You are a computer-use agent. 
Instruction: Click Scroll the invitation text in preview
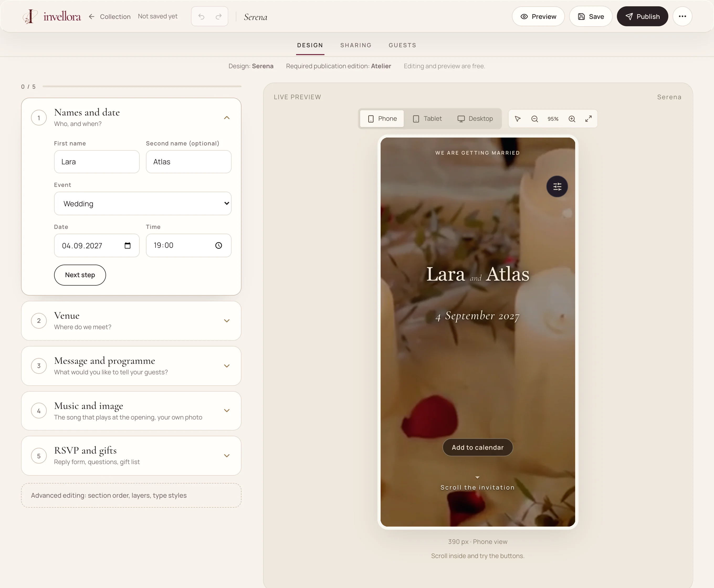pyautogui.click(x=477, y=487)
